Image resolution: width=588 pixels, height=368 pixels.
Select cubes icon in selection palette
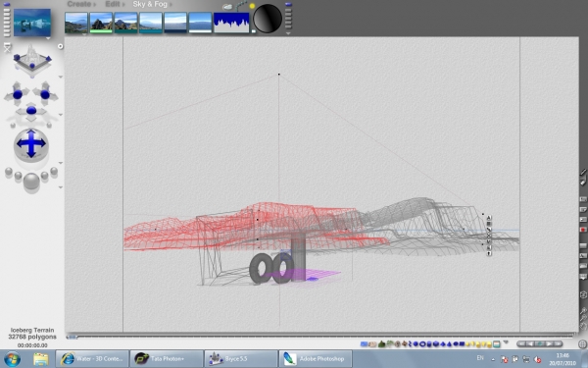click(436, 343)
